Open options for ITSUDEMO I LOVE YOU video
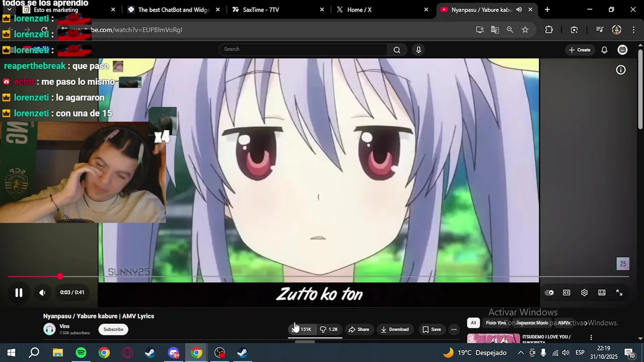This screenshot has width=644, height=362. pos(591,338)
